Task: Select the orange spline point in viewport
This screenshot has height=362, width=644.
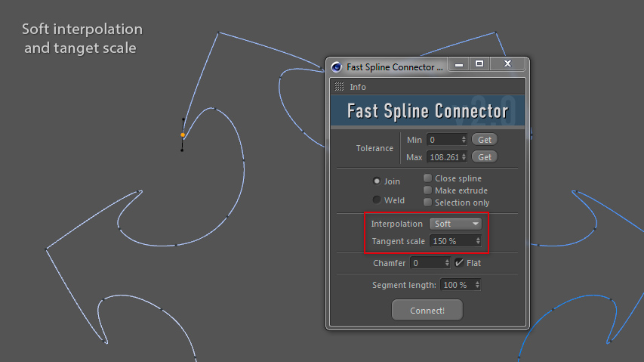Action: [x=183, y=135]
